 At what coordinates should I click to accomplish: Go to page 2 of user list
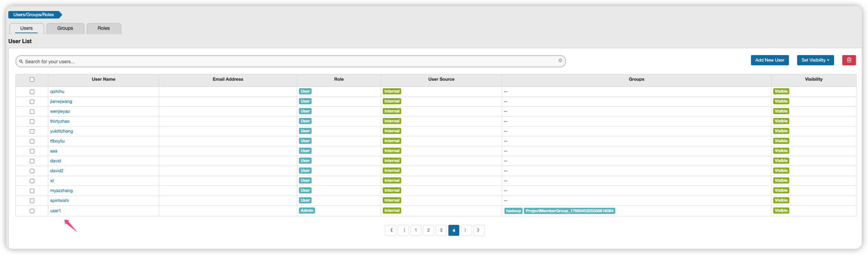tap(428, 230)
